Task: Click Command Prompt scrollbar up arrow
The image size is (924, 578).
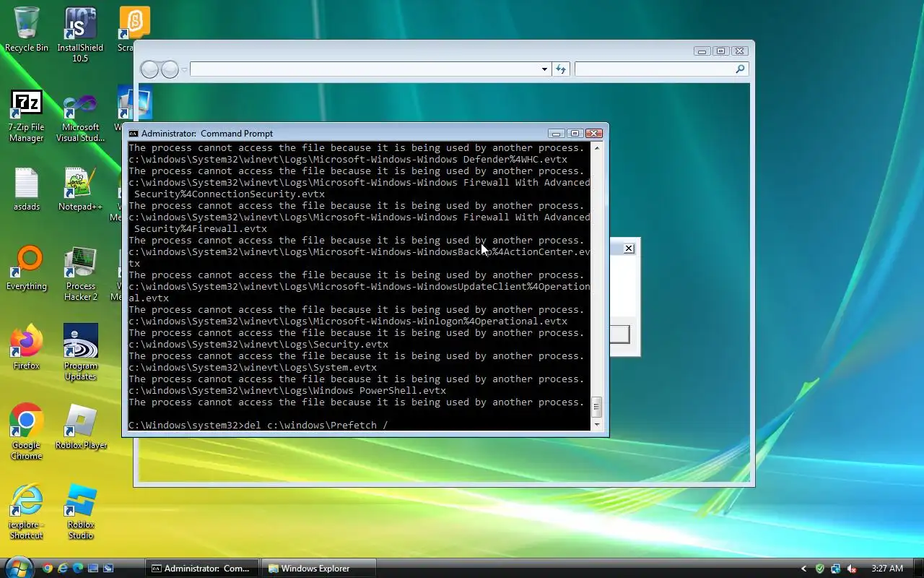Action: tap(596, 147)
